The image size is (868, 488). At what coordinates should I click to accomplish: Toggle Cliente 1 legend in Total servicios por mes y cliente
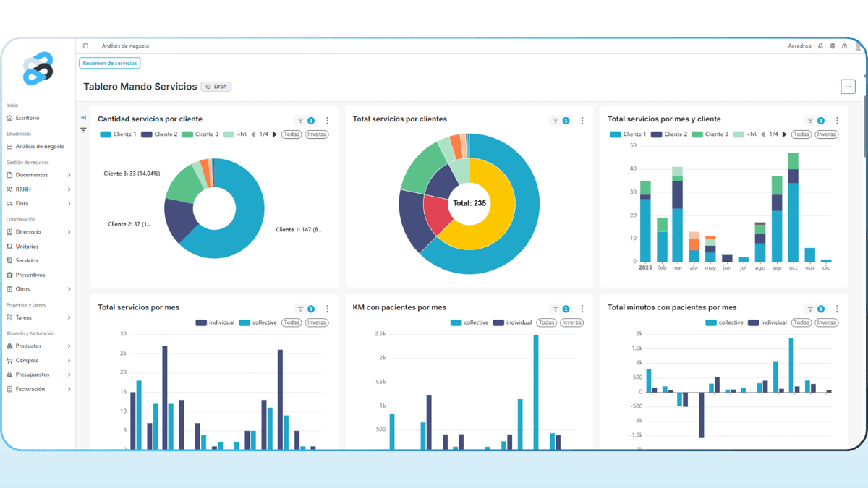[x=628, y=134]
